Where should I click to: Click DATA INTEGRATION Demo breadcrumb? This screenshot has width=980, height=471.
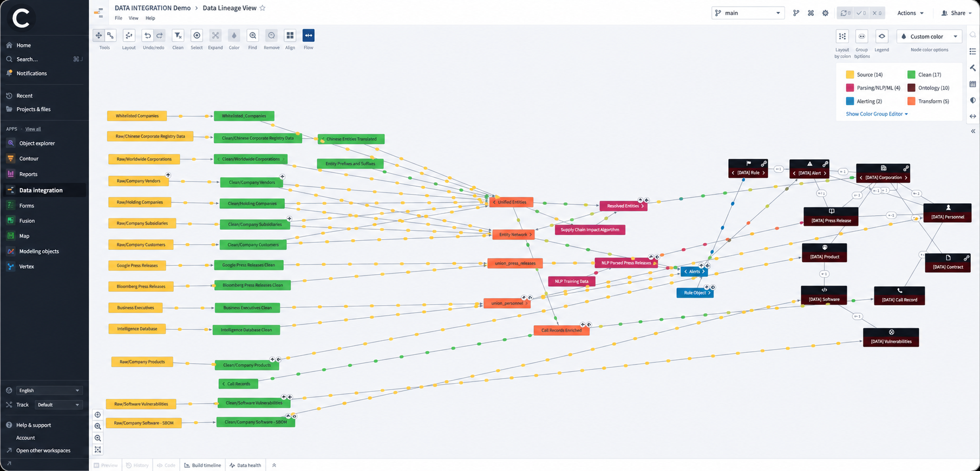point(153,8)
